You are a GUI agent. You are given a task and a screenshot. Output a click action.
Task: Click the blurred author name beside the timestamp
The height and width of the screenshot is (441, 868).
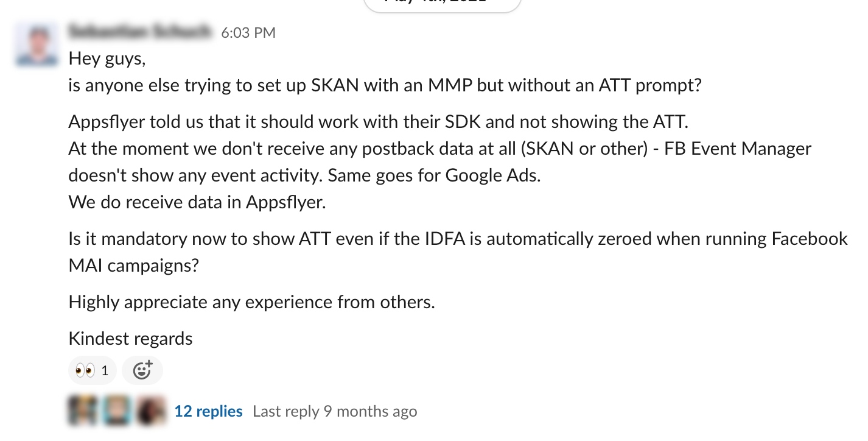(141, 32)
